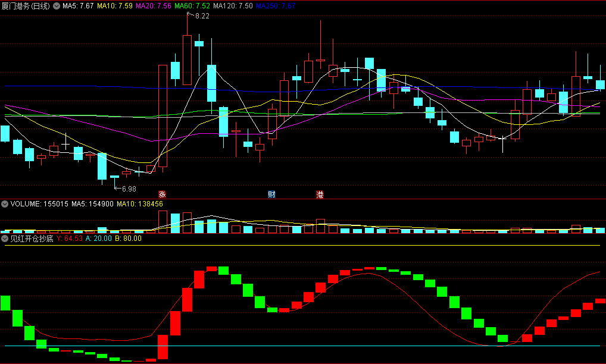Expand the main chart indicator dropdown arrow

(57, 6)
